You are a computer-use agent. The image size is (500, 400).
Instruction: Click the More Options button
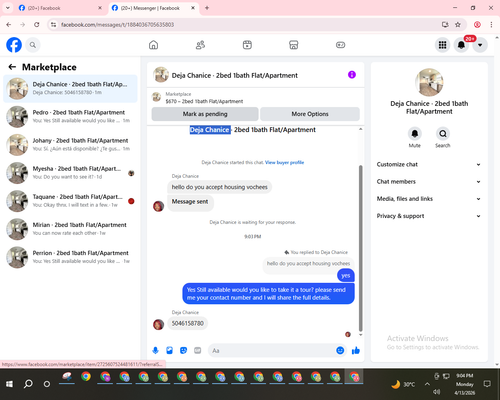tap(310, 114)
